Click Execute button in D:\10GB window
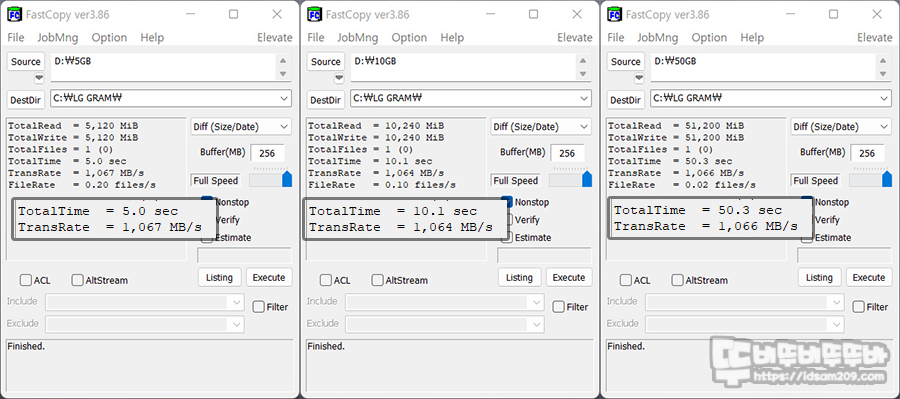900x399 pixels. (x=569, y=277)
